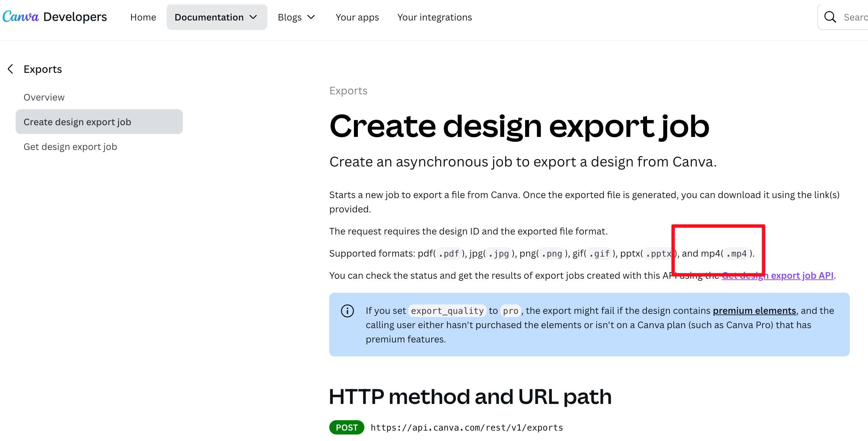Open the premium elements link
This screenshot has width=868, height=441.
click(x=754, y=311)
